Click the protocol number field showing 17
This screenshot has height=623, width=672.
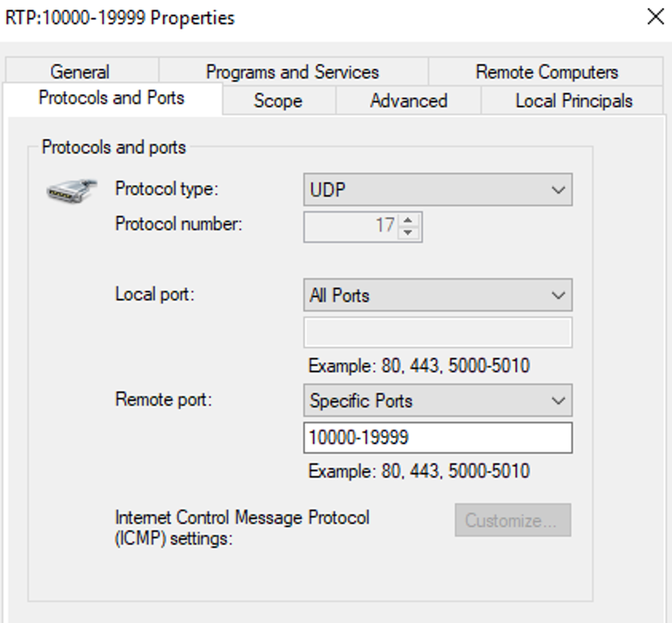click(351, 226)
